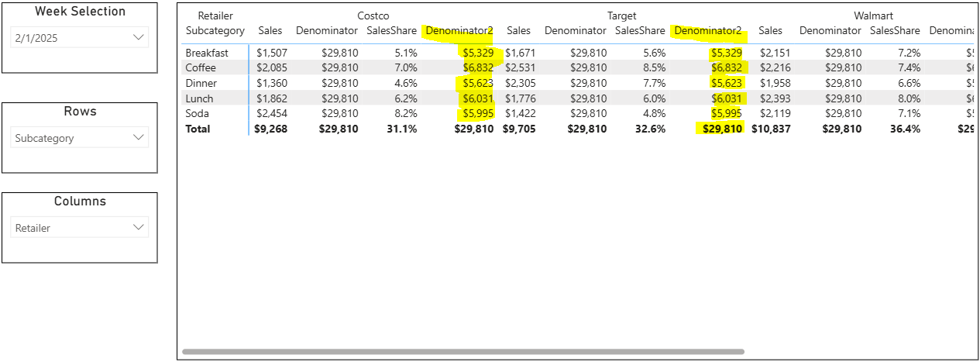Click Target Lunch sales value $1,776

[520, 98]
